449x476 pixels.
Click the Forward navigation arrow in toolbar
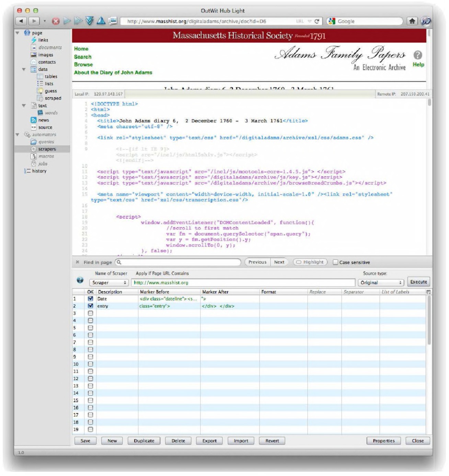coord(34,21)
